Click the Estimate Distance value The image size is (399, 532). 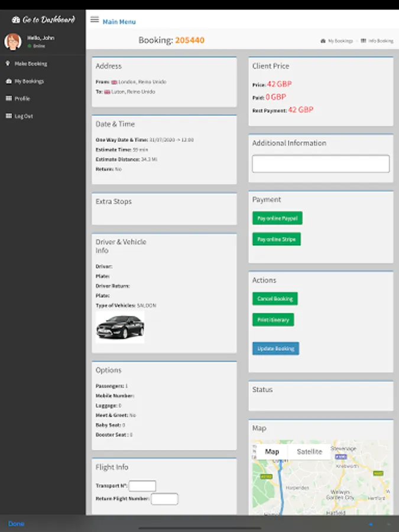click(149, 160)
